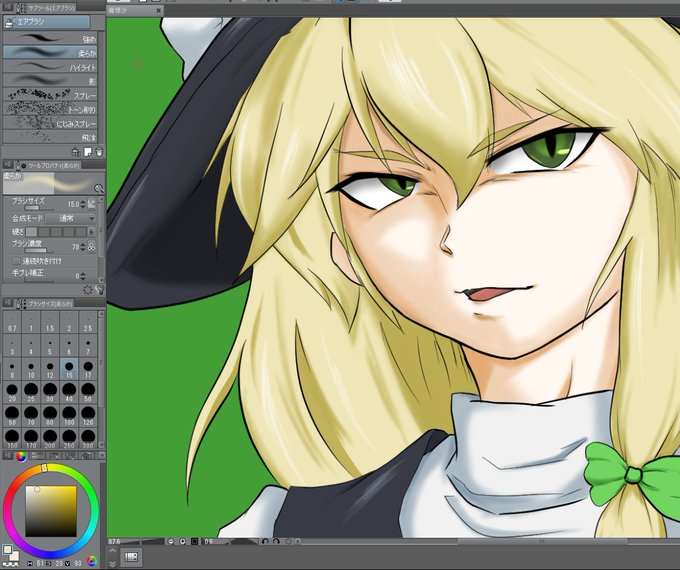Viewport: 680px width, 570px height.
Task: Choose brush size 30 preset
Action: [50, 393]
